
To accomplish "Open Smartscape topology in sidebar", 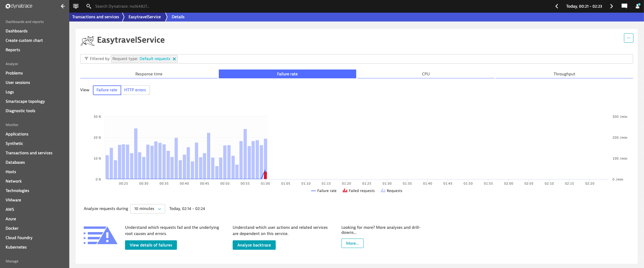I will [25, 101].
